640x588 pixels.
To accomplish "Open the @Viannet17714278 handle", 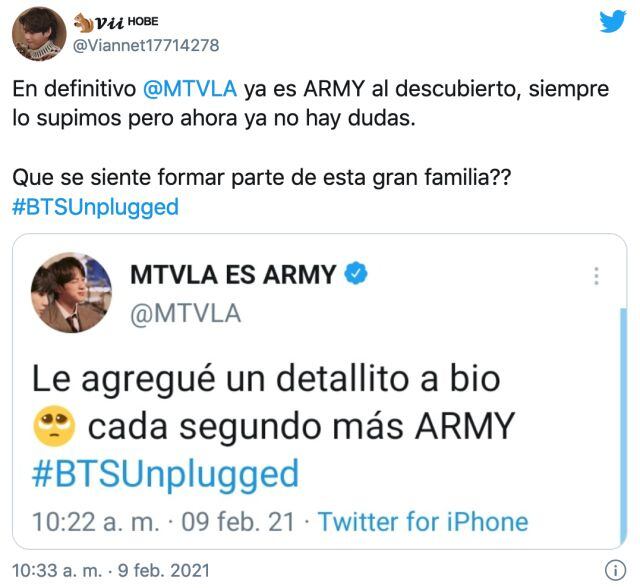I will (146, 45).
